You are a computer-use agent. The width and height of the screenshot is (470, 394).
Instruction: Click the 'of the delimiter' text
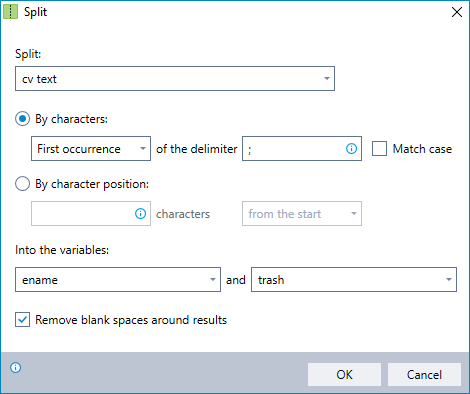pyautogui.click(x=197, y=149)
